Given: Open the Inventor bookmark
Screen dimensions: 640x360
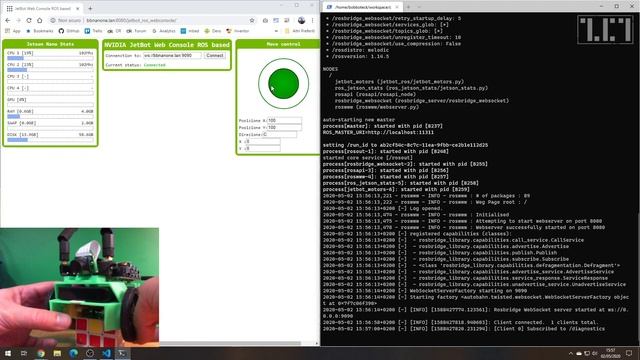Looking at the screenshot, I should coord(238,31).
